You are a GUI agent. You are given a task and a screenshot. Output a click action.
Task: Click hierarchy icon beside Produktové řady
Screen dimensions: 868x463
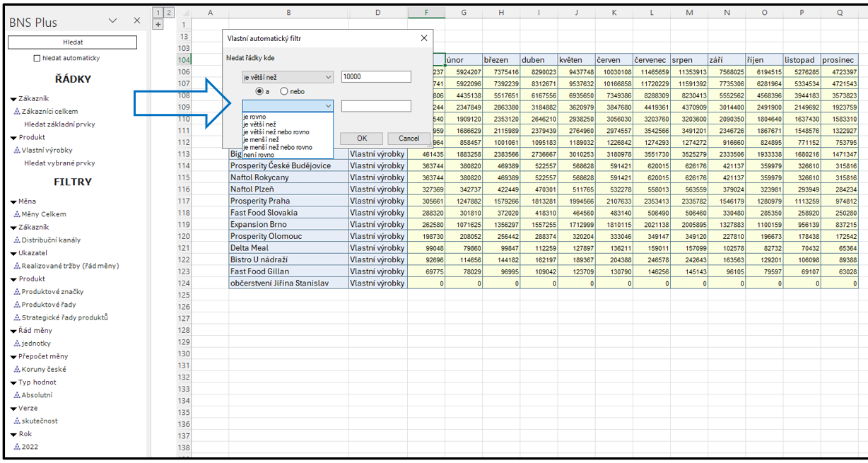tap(17, 305)
